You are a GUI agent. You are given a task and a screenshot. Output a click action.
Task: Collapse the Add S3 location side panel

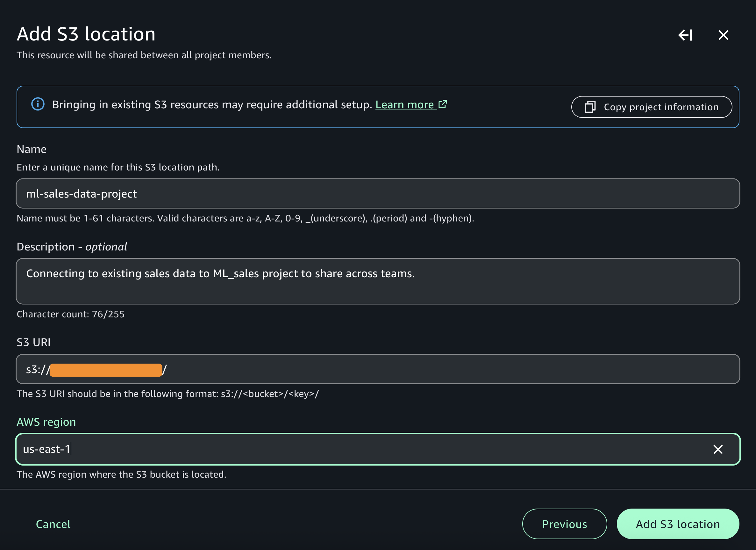point(685,35)
